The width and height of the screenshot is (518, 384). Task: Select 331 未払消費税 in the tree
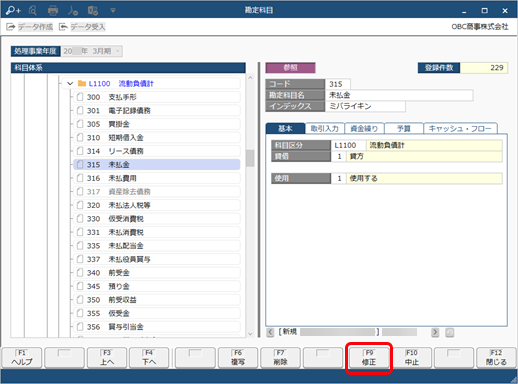point(157,232)
